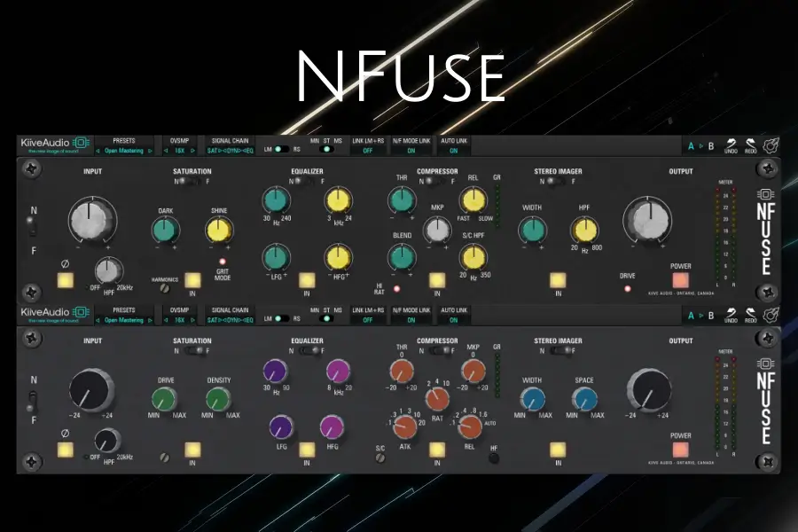
Task: Click phase invert button on lower unit
Action: pyautogui.click(x=65, y=450)
